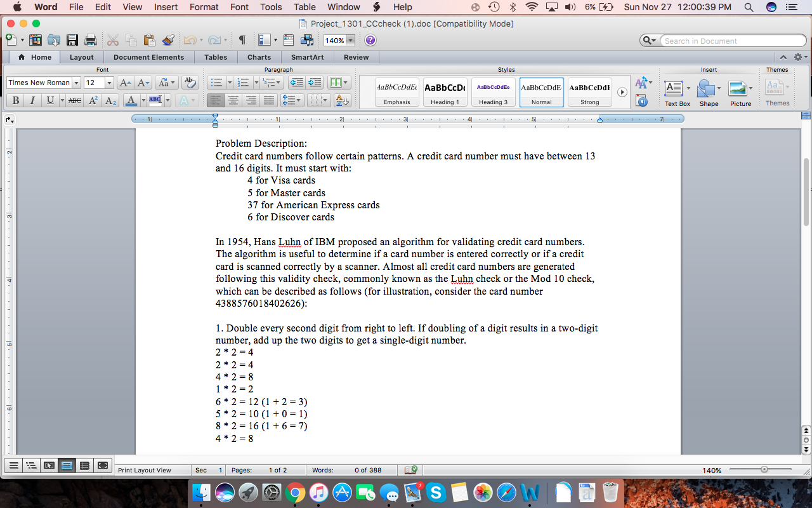This screenshot has height=508, width=812.
Task: Select the Format Painter brush icon
Action: point(167,39)
